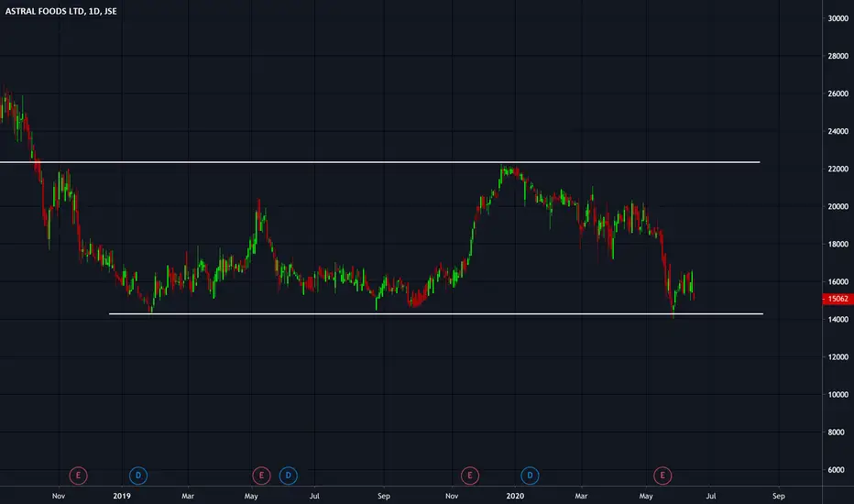Click the 14000 price axis label
Screen dimensions: 854x504
click(x=838, y=319)
